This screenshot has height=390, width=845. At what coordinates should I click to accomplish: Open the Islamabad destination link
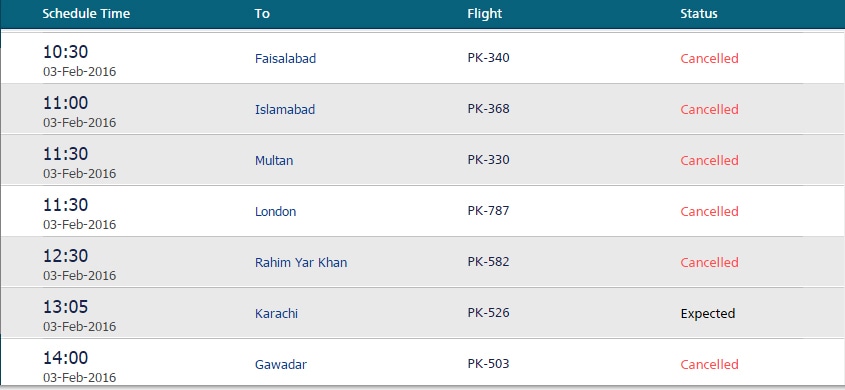[285, 109]
